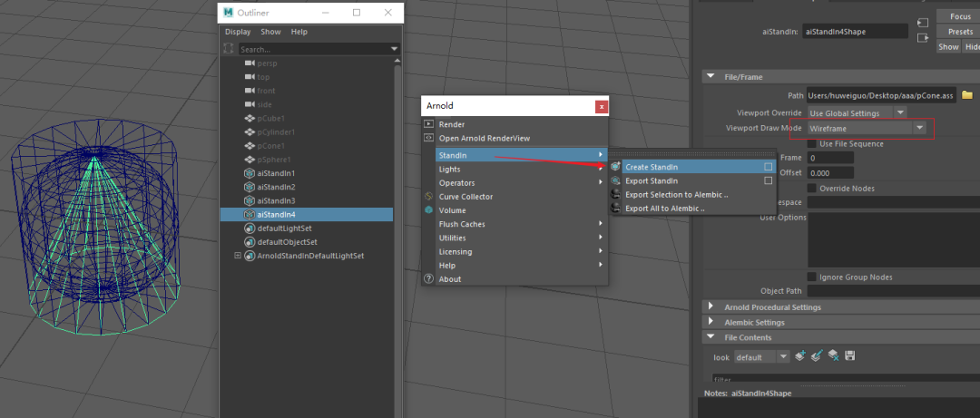Collapse the File Contents section
The width and height of the screenshot is (980, 418).
click(x=710, y=336)
